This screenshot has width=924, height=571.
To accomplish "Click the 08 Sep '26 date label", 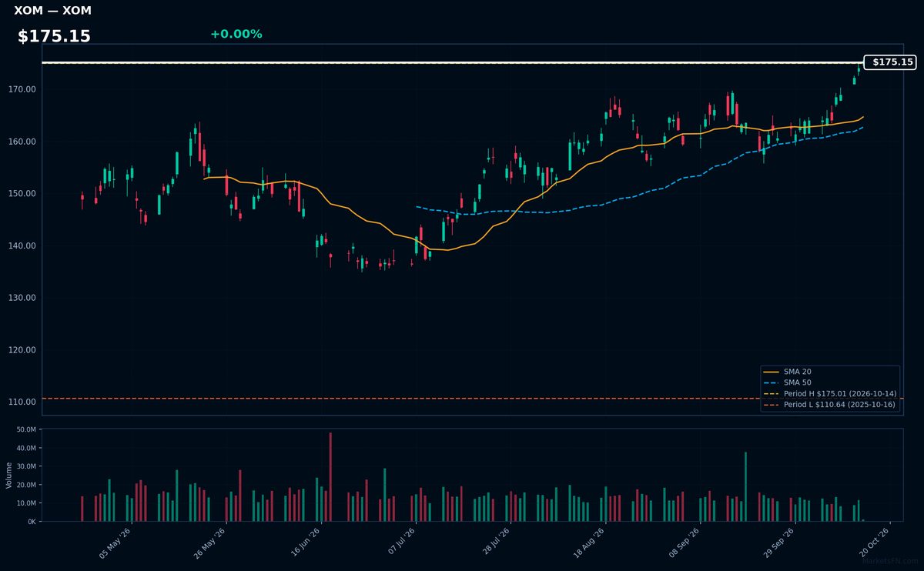I will coord(685,543).
